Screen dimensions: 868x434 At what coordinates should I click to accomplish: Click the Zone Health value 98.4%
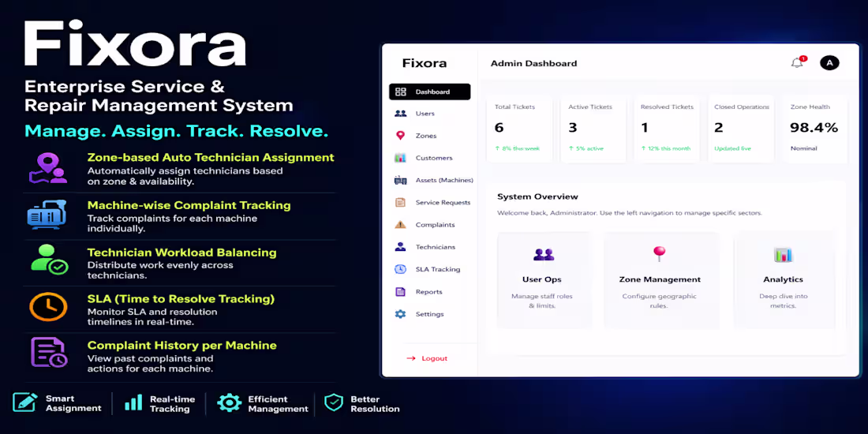pyautogui.click(x=814, y=128)
